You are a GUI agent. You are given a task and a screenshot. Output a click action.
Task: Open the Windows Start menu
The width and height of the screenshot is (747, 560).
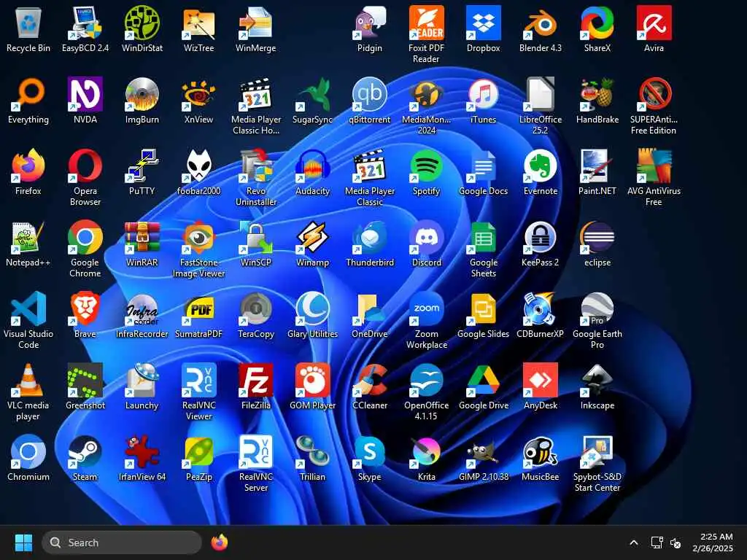tap(23, 542)
